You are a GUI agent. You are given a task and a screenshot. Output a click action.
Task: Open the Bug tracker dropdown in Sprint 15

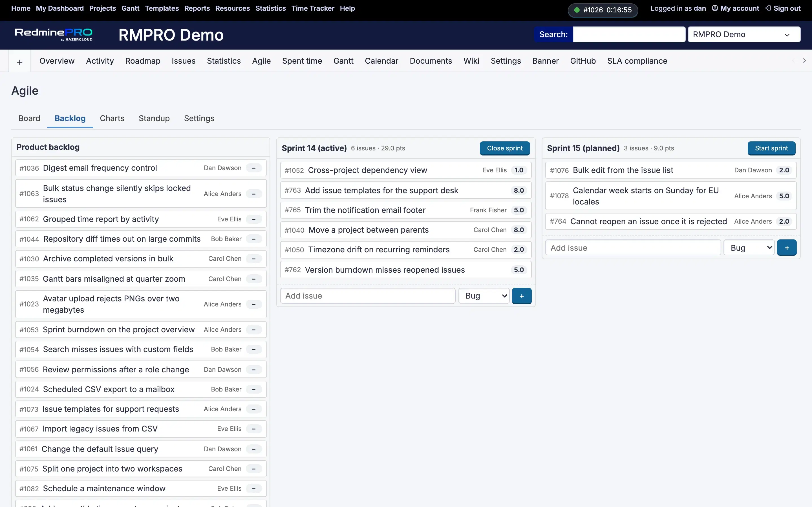[x=749, y=248]
